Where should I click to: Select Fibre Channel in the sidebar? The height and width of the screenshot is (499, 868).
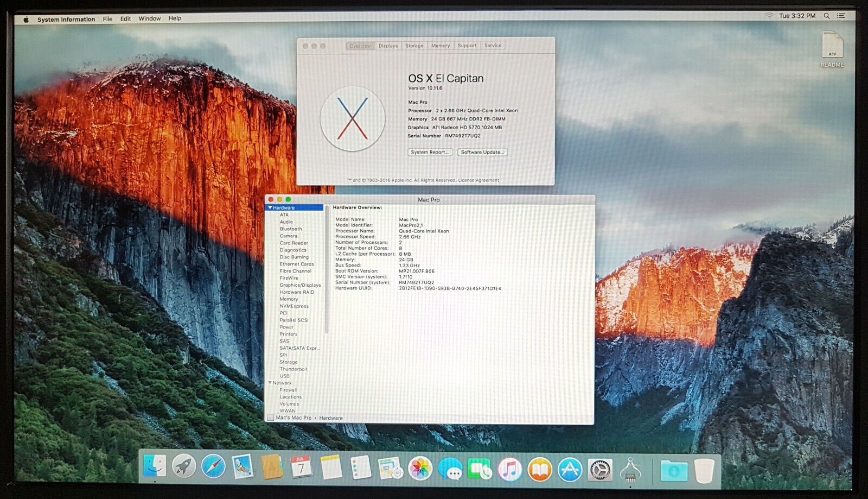[296, 271]
